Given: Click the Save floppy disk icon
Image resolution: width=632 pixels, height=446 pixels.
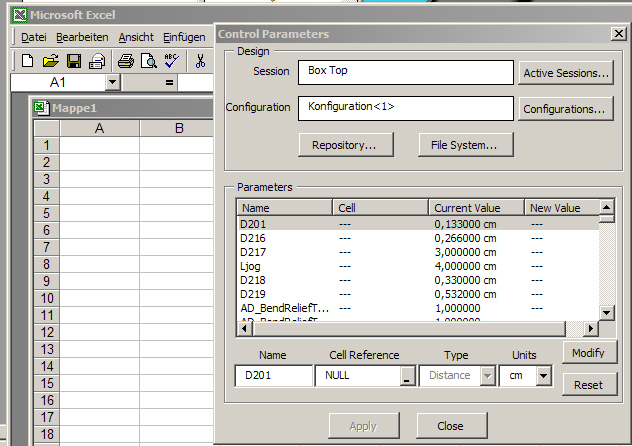Looking at the screenshot, I should tap(74, 61).
